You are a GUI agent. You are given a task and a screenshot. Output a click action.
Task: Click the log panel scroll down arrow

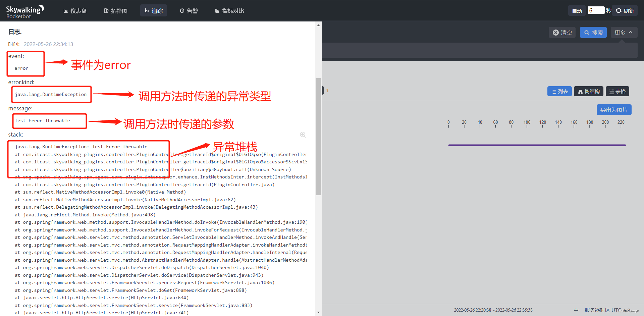click(x=318, y=312)
